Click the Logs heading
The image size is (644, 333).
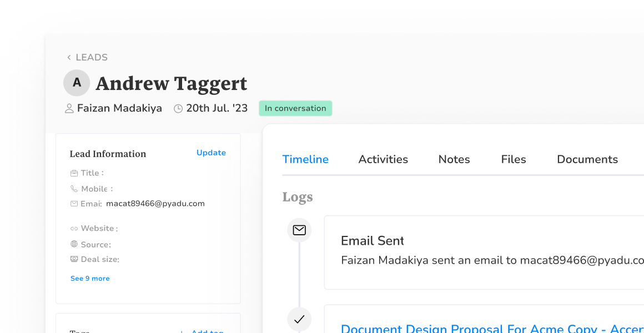[x=298, y=197]
